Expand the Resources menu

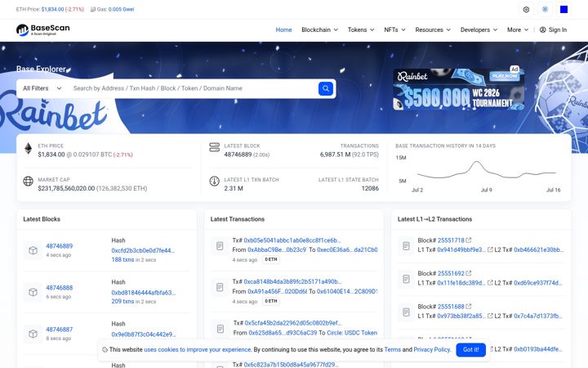[x=433, y=29]
